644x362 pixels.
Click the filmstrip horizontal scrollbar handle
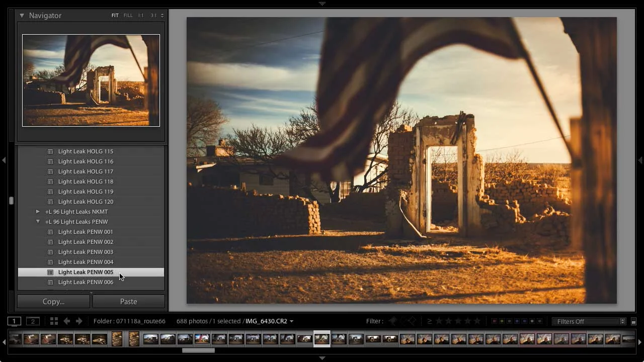click(198, 350)
